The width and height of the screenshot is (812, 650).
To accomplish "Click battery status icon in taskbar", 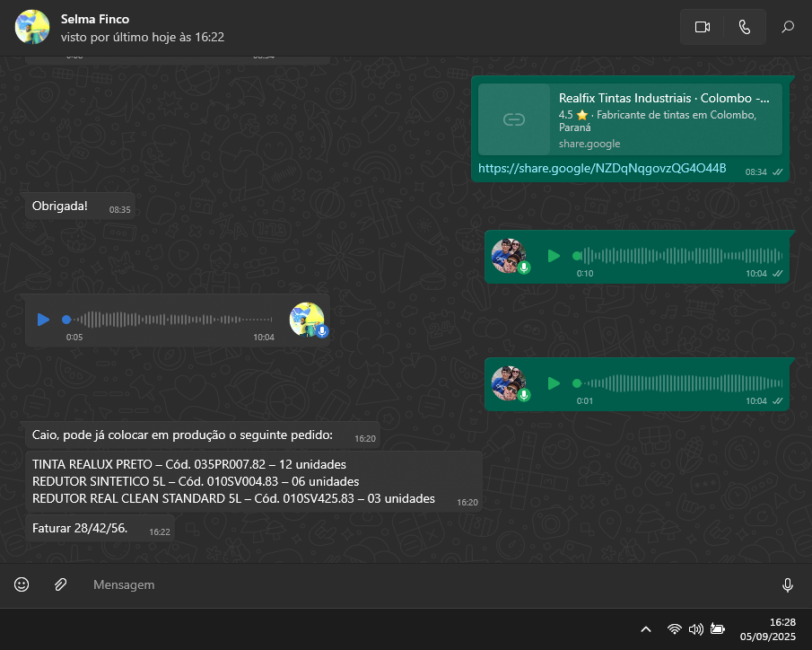I will pyautogui.click(x=717, y=628).
